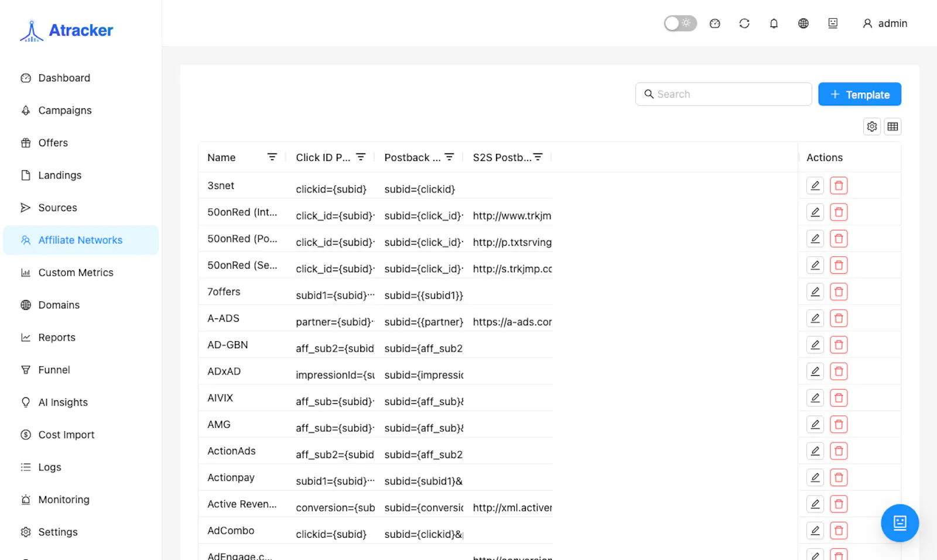The image size is (937, 560).
Task: Open filter on Name column
Action: click(272, 157)
